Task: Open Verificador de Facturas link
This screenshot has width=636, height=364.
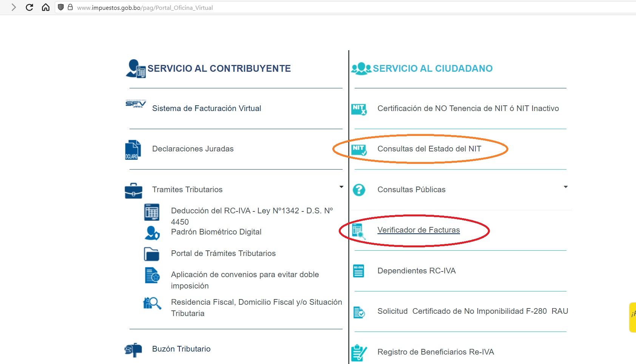Action: coord(418,230)
